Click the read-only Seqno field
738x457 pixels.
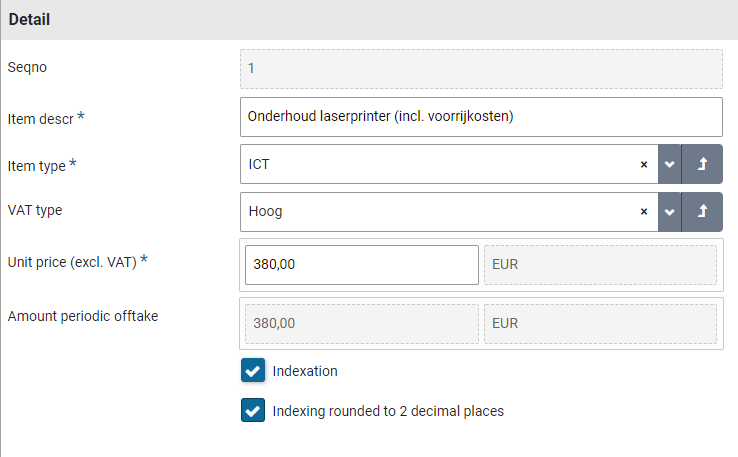(480, 69)
